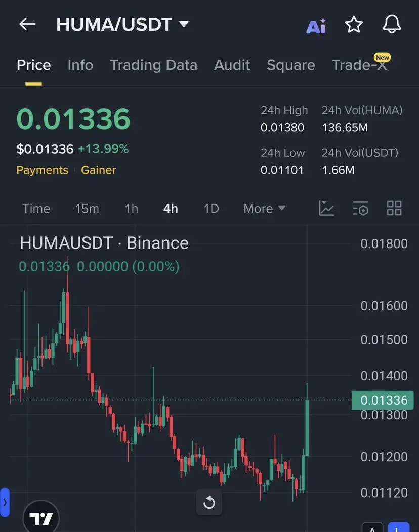Select the Time chart interval
Viewport: 419px width, 532px height.
click(x=36, y=209)
